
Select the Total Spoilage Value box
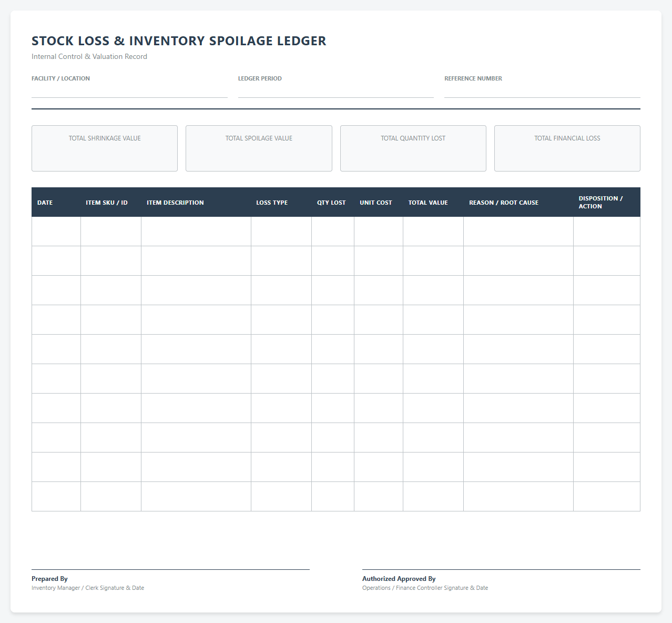pos(259,148)
